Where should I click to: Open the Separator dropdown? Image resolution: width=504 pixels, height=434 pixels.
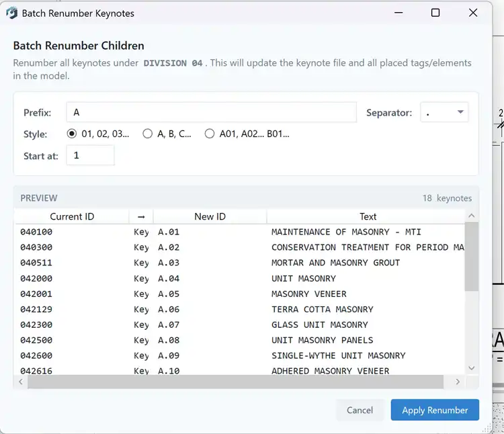pyautogui.click(x=444, y=112)
